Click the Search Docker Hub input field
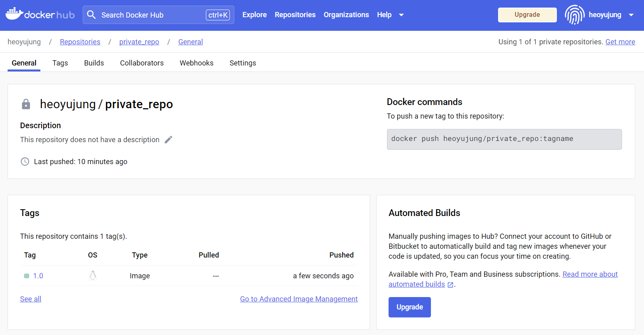This screenshot has height=335, width=644. (158, 15)
